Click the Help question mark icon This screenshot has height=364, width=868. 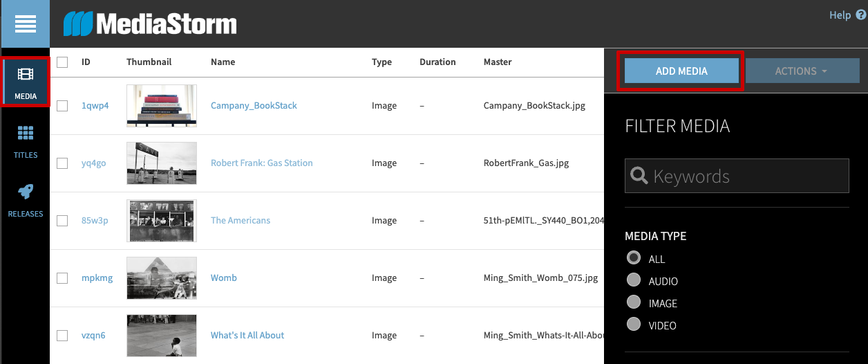(860, 15)
